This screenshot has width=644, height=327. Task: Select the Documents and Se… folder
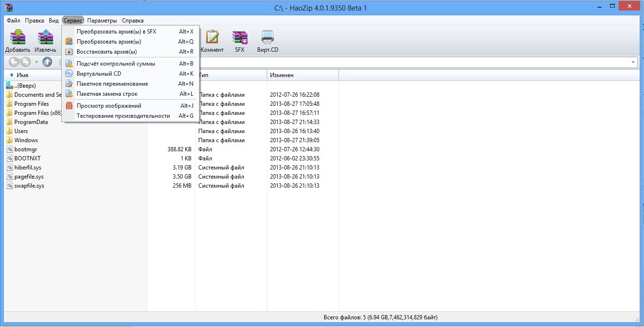click(38, 95)
